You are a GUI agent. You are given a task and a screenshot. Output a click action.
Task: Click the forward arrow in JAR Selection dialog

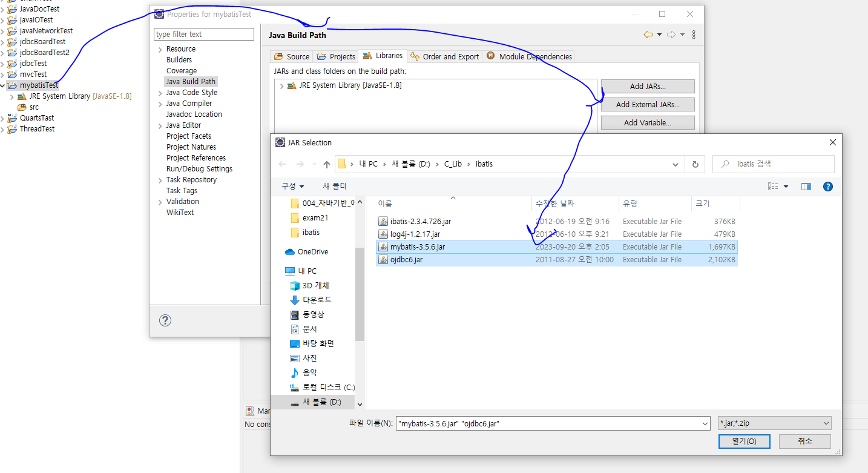300,164
